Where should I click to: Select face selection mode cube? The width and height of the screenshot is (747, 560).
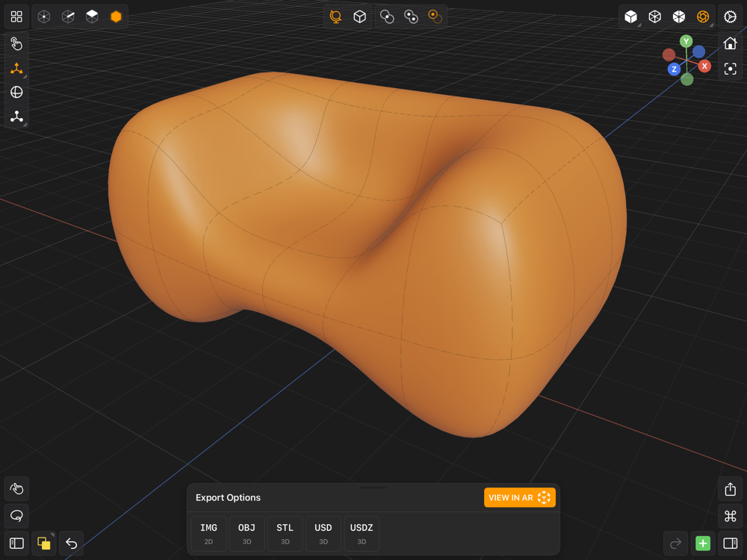92,16
